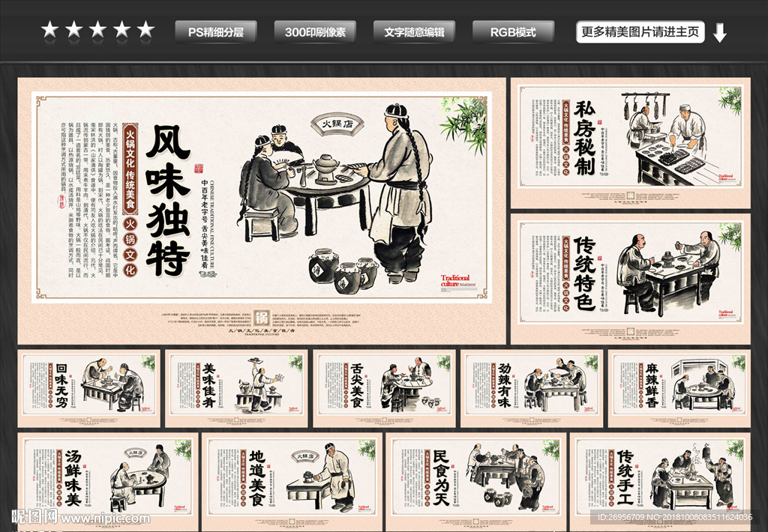
Task: Click the '300印刷像素' badge
Action: pos(315,32)
